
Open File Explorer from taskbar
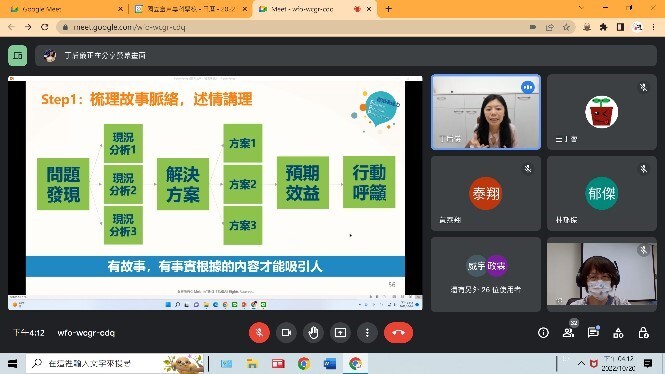point(252,363)
